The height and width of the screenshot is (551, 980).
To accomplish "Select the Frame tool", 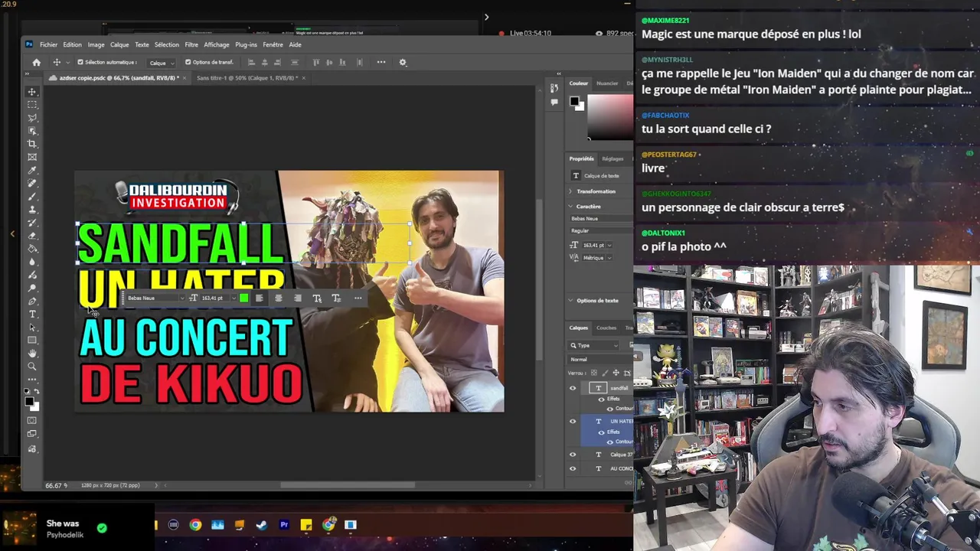I will [x=32, y=157].
